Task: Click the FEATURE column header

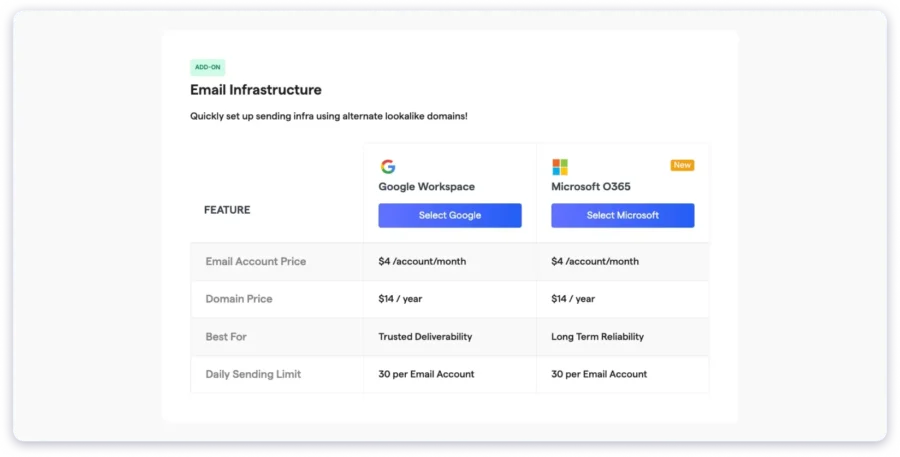Action: 227,210
